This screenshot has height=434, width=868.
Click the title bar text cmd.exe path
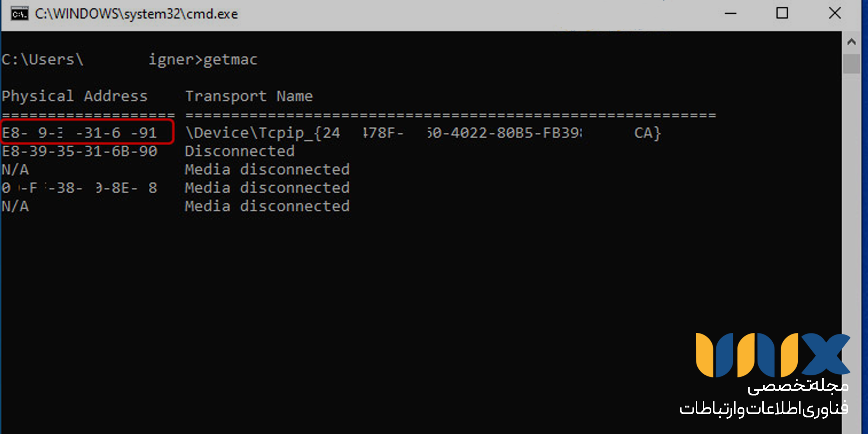click(x=136, y=14)
